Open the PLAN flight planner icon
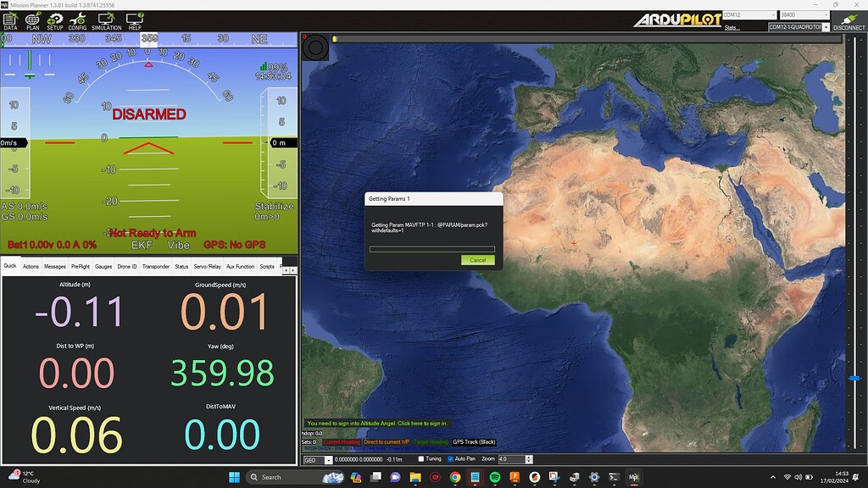The height and width of the screenshot is (488, 868). tap(32, 21)
